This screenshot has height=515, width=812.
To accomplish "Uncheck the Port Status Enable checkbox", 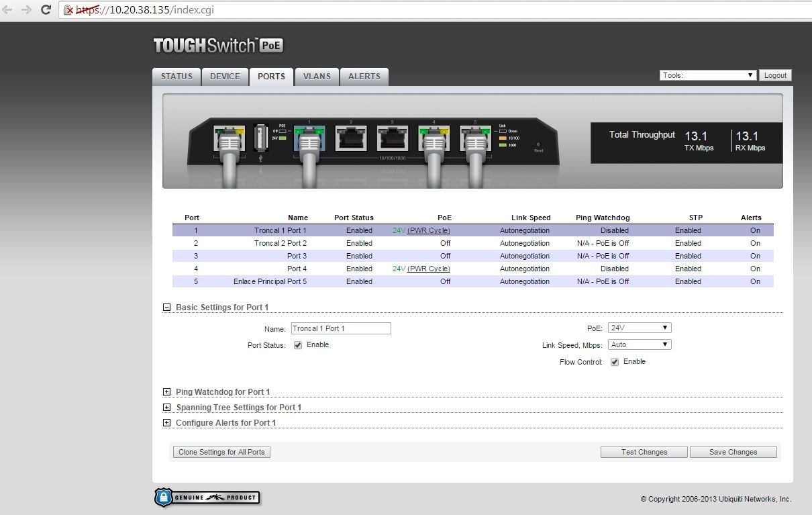I will pos(298,345).
